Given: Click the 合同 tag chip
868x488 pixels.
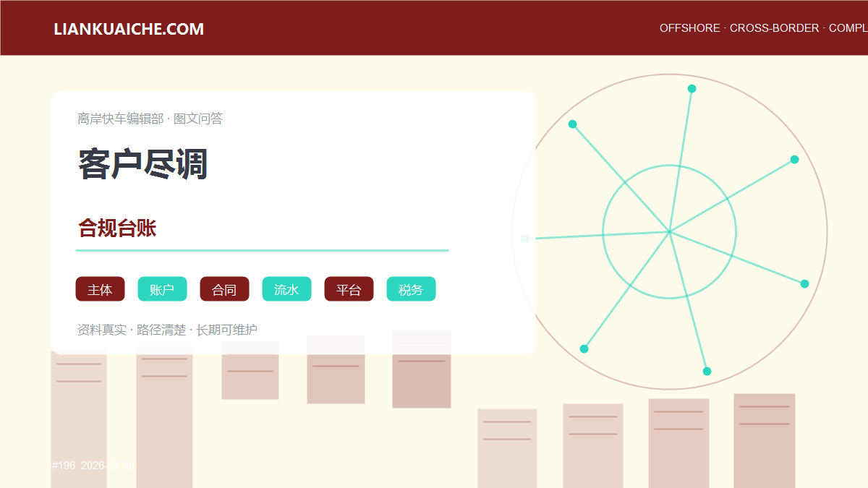Looking at the screenshot, I should coord(224,289).
